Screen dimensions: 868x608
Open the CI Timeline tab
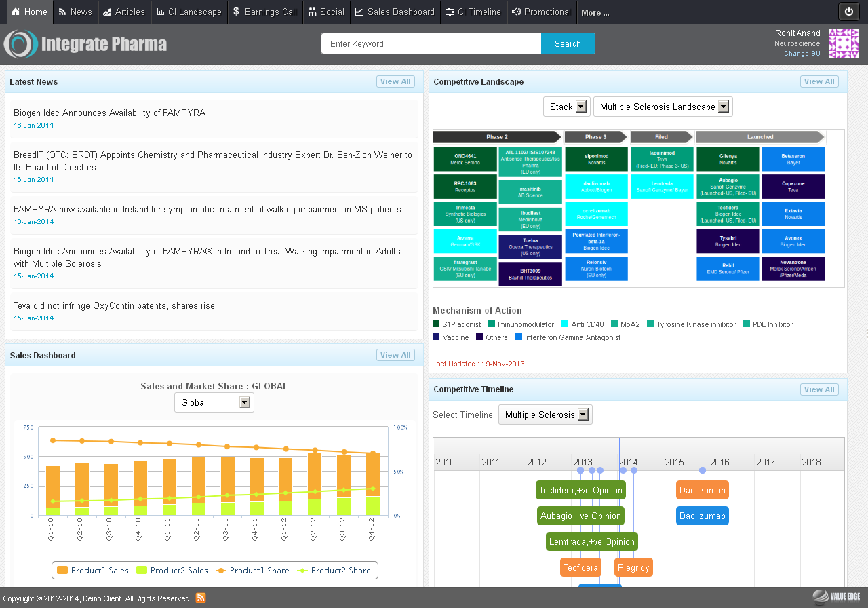click(x=473, y=12)
